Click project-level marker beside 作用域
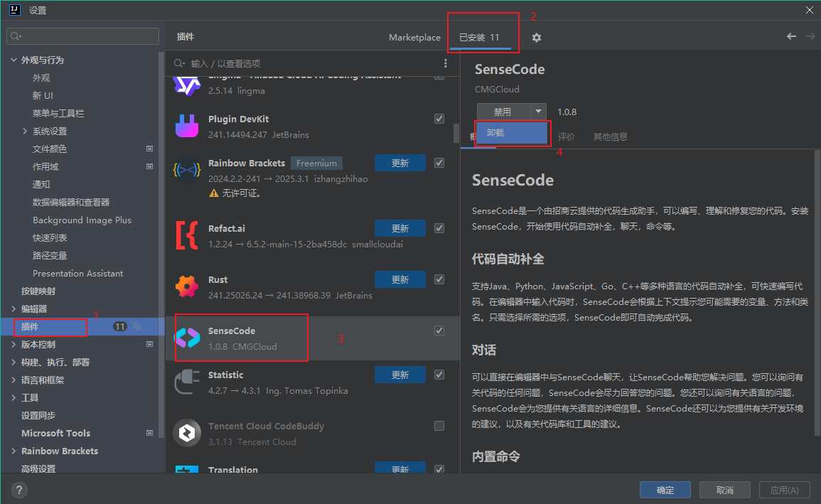 coord(150,166)
